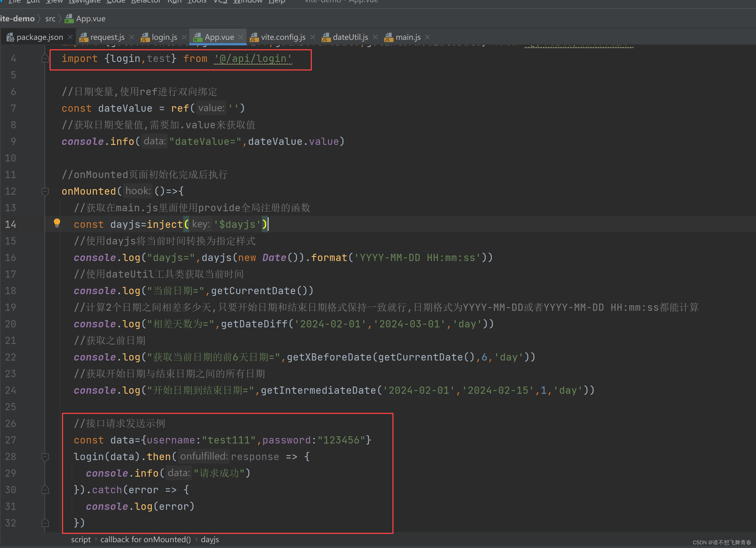
Task: Click the "123456" password string
Action: pos(341,440)
